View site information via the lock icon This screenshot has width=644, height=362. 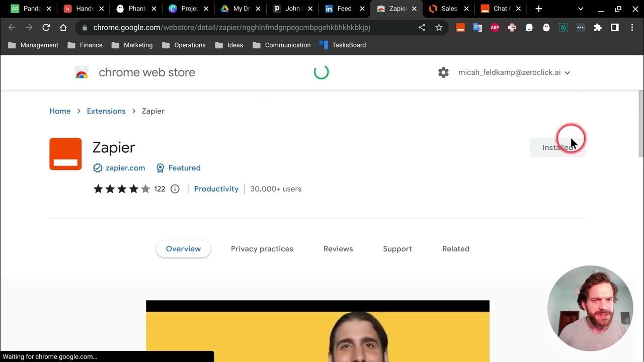point(85,28)
